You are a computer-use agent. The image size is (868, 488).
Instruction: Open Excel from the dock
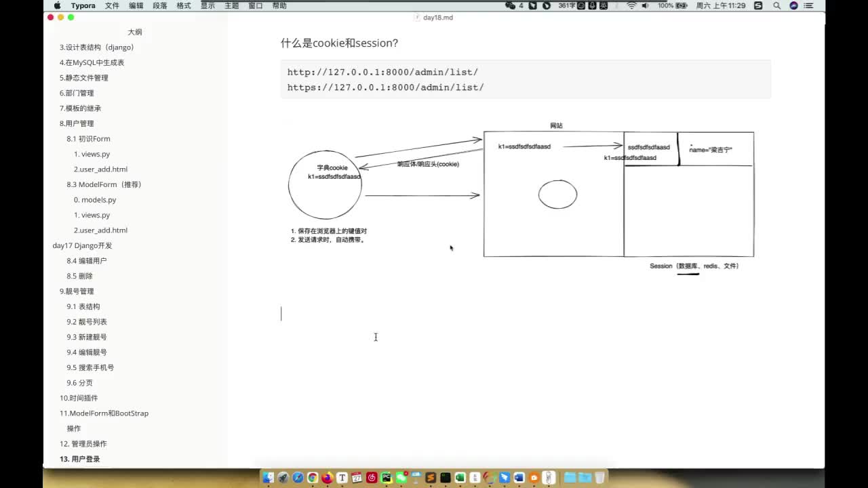click(460, 478)
